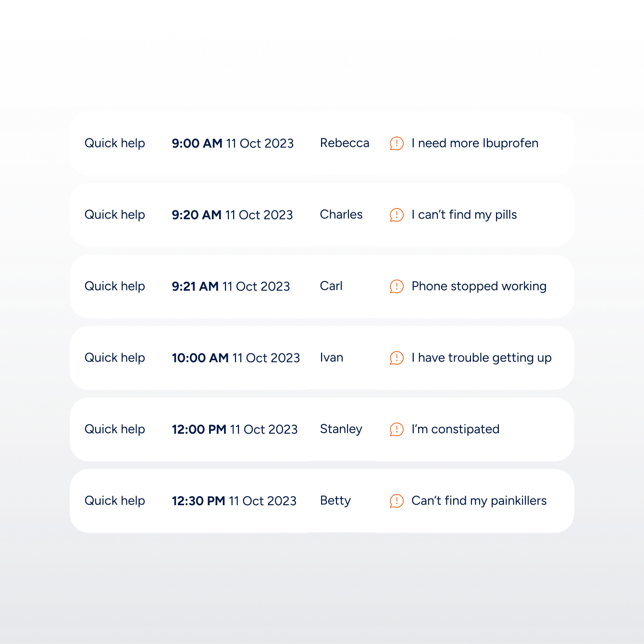The width and height of the screenshot is (644, 644).
Task: Open "I need more Ibuprofen" message
Action: pos(475,143)
